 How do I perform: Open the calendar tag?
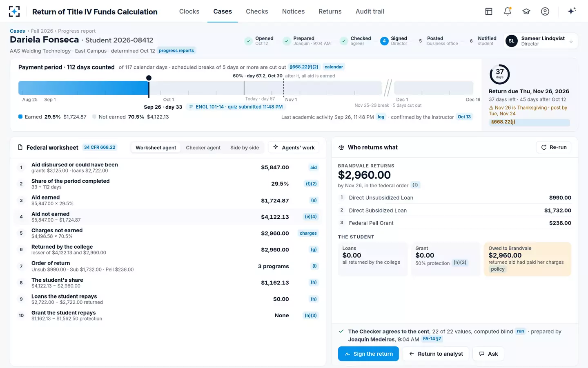334,67
